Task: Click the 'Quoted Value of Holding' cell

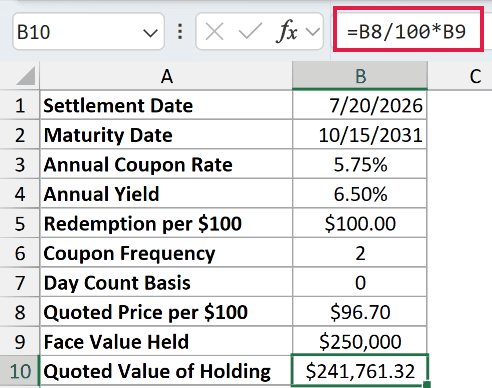Action: 166,371
